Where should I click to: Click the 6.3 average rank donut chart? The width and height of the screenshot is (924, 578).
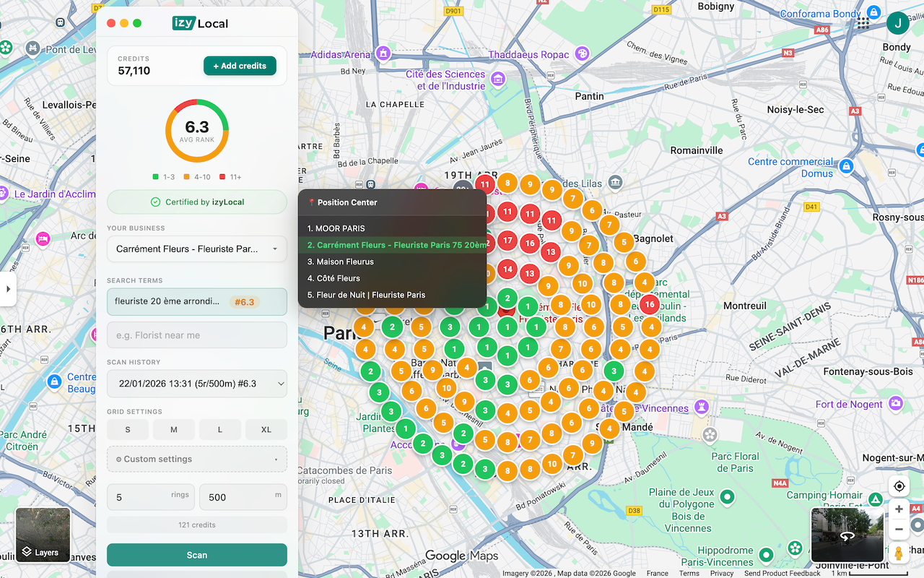click(x=197, y=131)
